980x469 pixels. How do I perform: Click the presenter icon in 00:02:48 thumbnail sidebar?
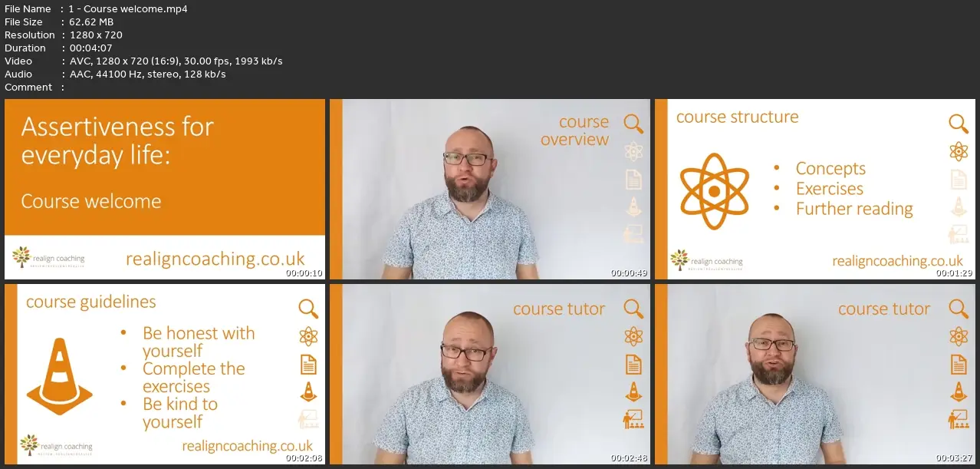[x=633, y=419]
